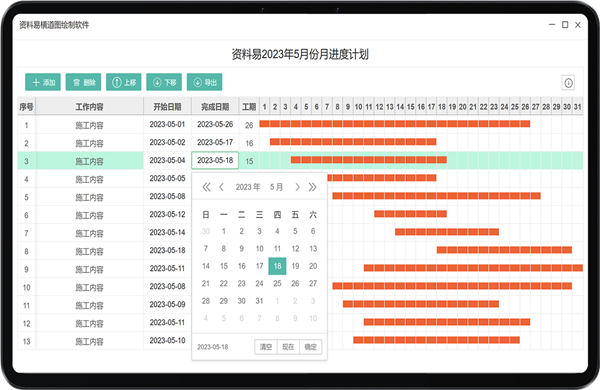
Task: Click the 工作内容 column header
Action: (90, 107)
